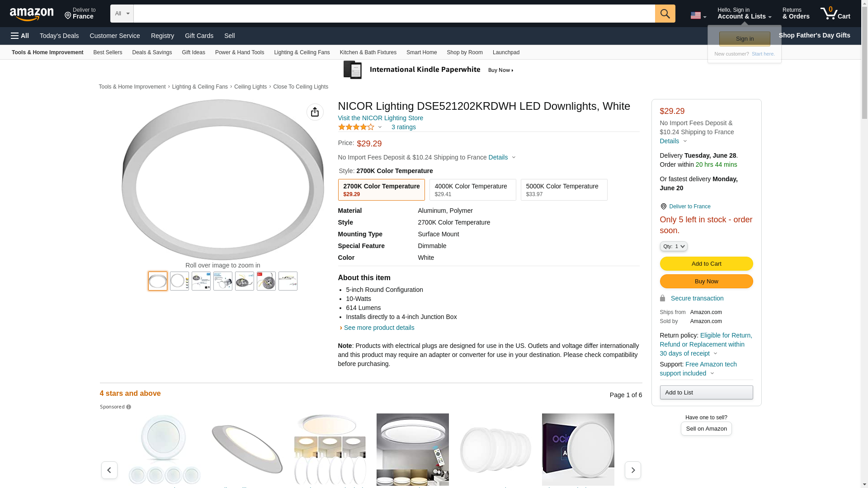Go to next carousel page arrow
Image resolution: width=868 pixels, height=488 pixels.
tap(632, 470)
